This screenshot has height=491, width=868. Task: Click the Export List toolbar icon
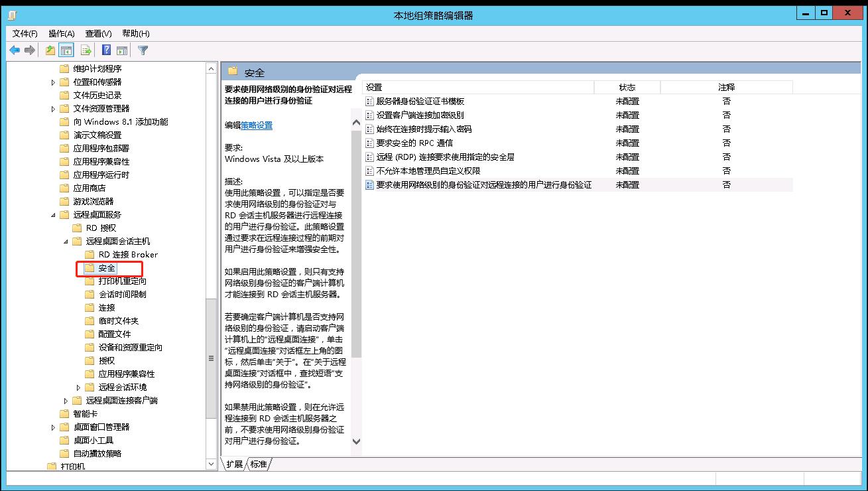tap(86, 50)
